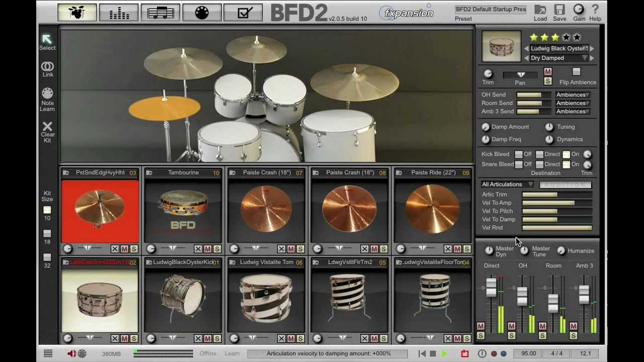Select the PstSndEdgHvyHht hi-hat slot
The image size is (644, 362).
[100, 212]
